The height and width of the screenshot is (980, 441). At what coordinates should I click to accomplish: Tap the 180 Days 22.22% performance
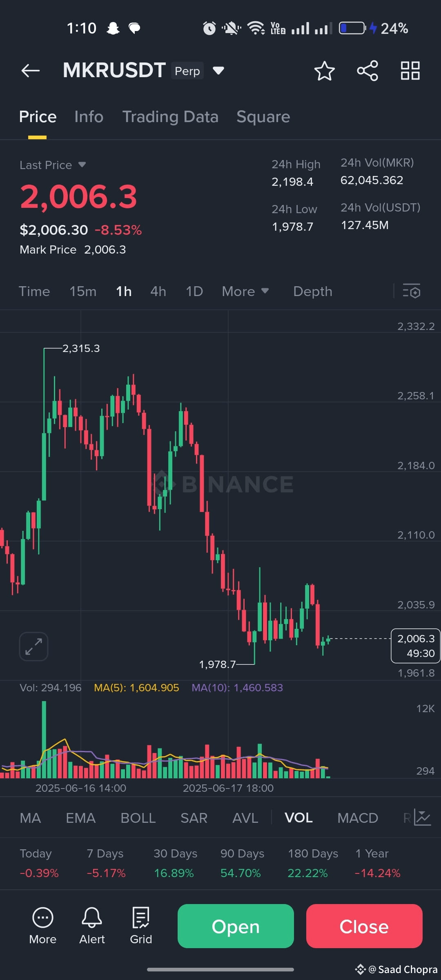313,863
